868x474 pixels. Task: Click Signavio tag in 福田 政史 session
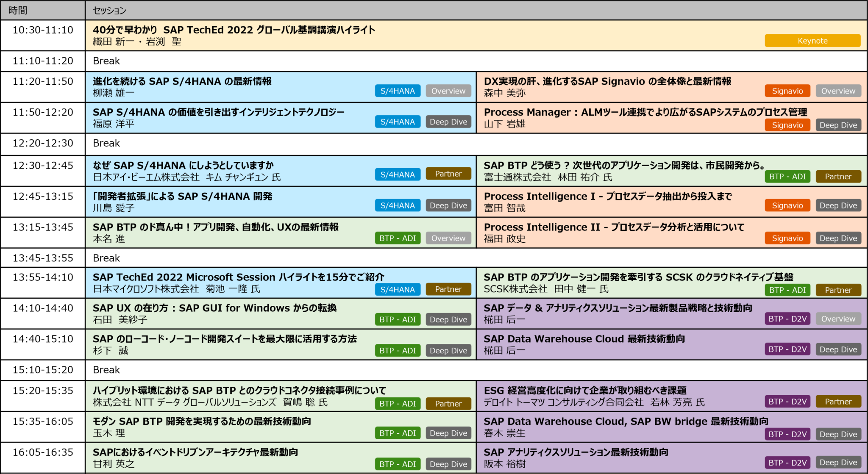point(787,238)
